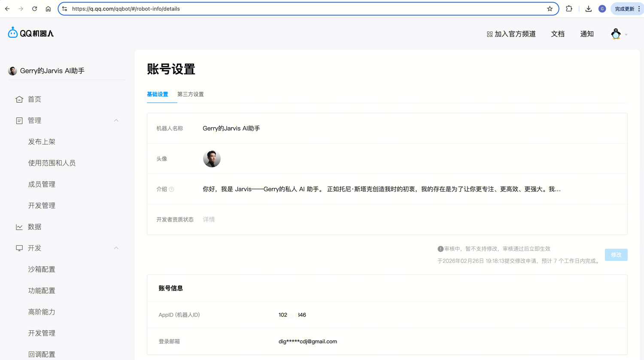
Task: Click 加入官方频道 in top navigation
Action: click(x=511, y=34)
